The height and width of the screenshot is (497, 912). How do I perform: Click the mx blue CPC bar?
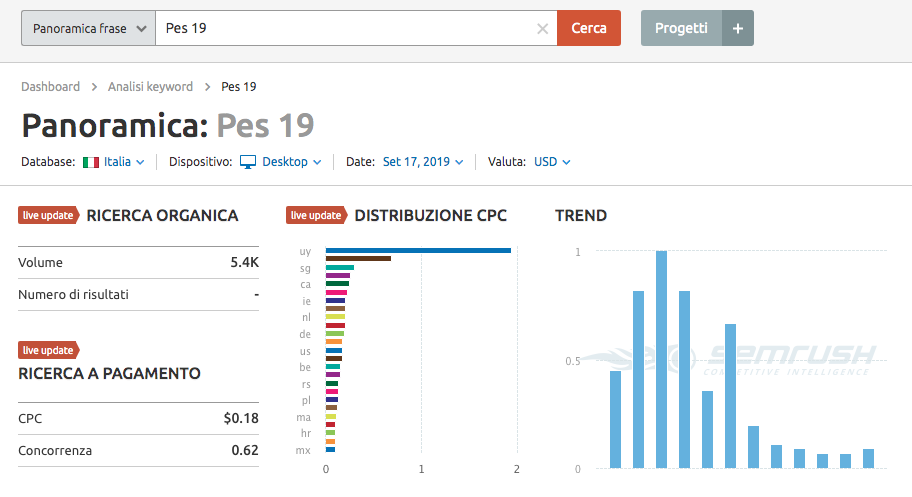click(x=330, y=449)
